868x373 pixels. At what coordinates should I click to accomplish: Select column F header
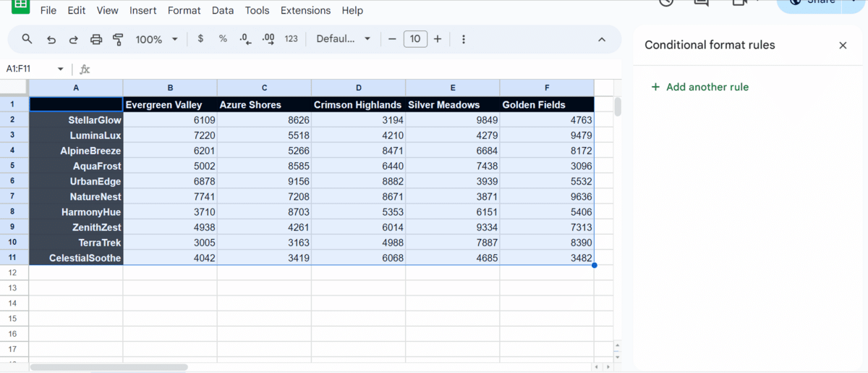[x=547, y=88]
